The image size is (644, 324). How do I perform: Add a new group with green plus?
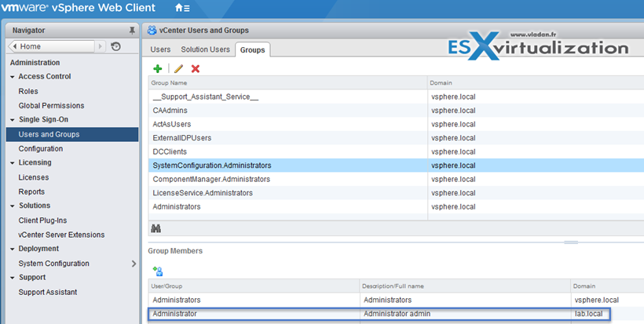point(158,68)
